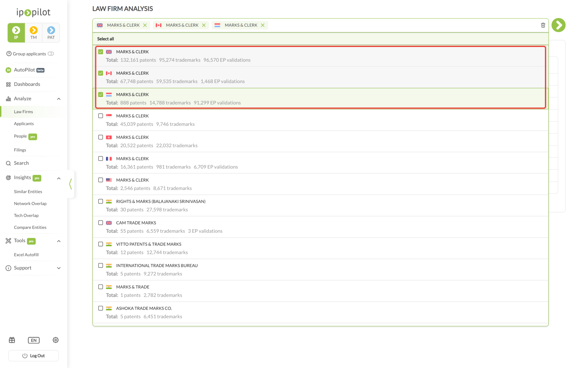Click the help icon beside Group applicants

pos(9,54)
